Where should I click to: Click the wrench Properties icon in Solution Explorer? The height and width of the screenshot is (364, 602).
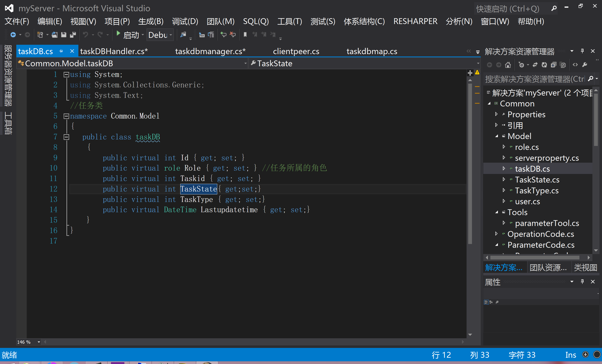585,65
